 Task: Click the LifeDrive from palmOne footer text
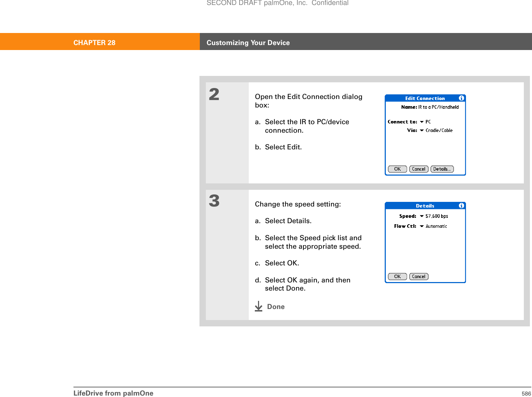(x=114, y=393)
